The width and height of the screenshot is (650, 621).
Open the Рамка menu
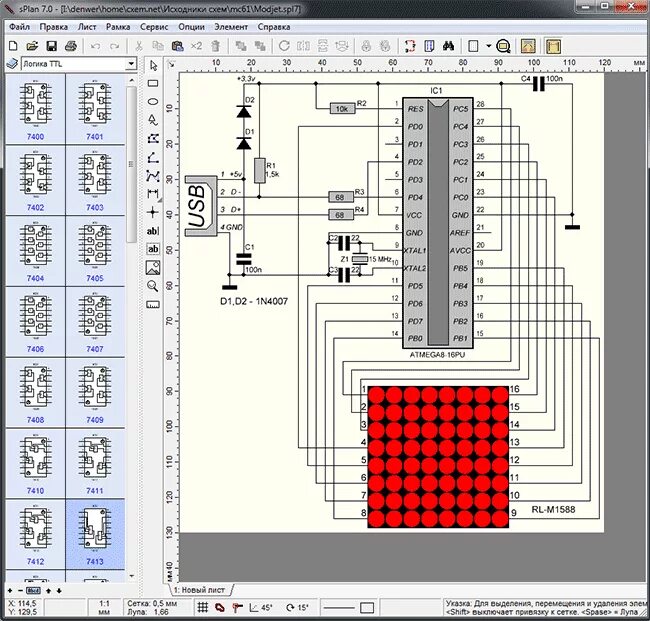[118, 27]
